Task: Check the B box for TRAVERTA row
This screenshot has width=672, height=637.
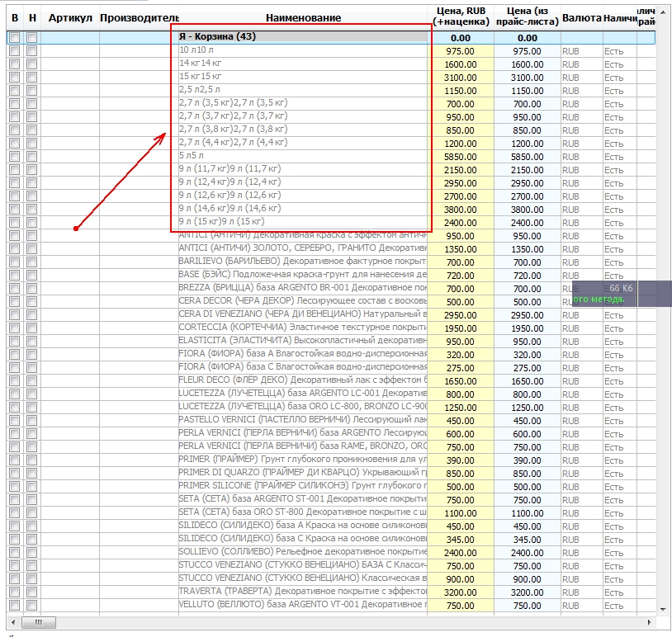Action: point(15,592)
